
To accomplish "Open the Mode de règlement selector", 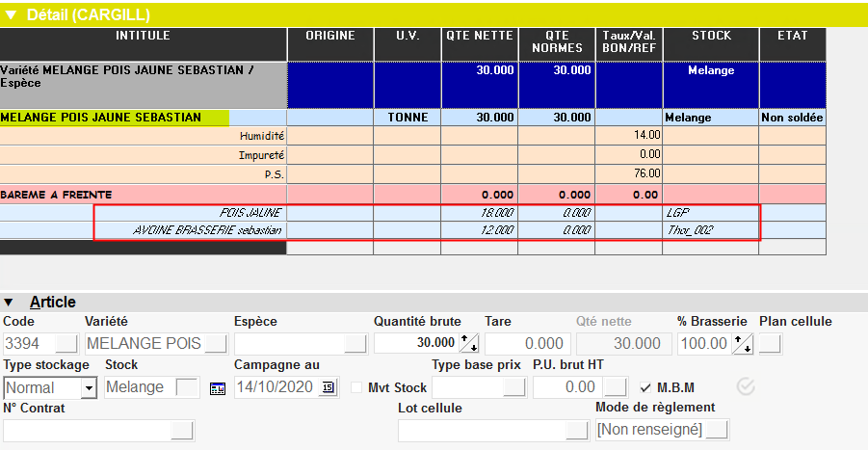I will (717, 430).
